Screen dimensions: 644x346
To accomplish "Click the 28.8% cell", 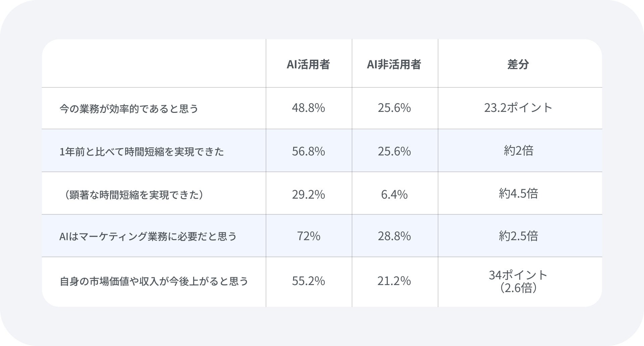I will pyautogui.click(x=394, y=236).
